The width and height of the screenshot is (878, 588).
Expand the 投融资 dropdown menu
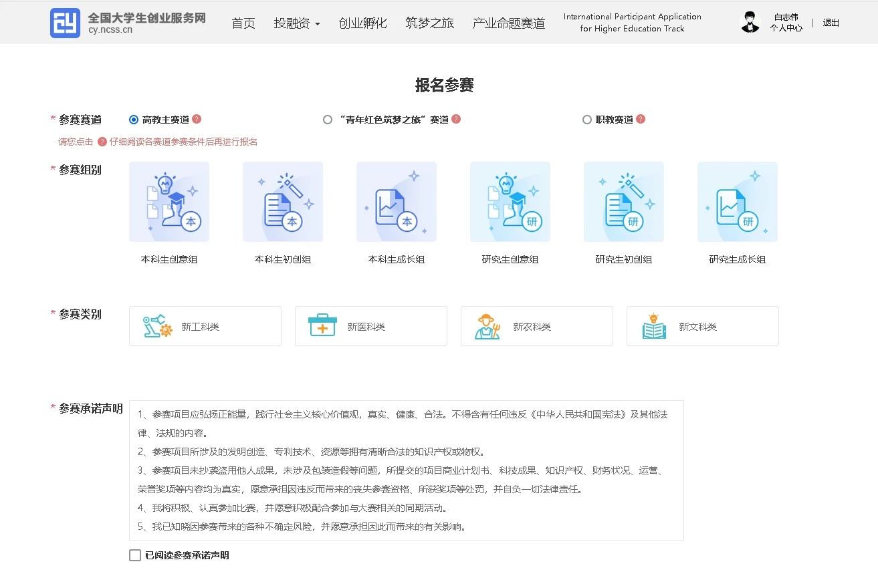[x=297, y=23]
